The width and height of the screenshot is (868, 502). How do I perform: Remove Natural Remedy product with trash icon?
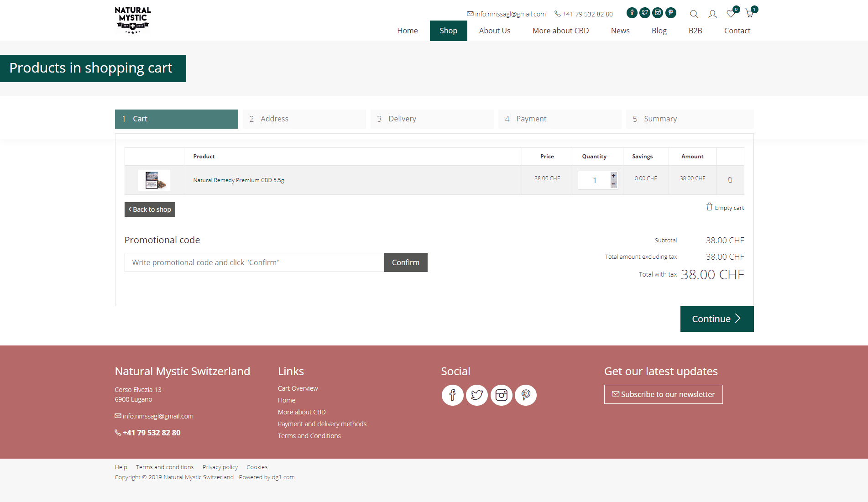click(x=730, y=180)
